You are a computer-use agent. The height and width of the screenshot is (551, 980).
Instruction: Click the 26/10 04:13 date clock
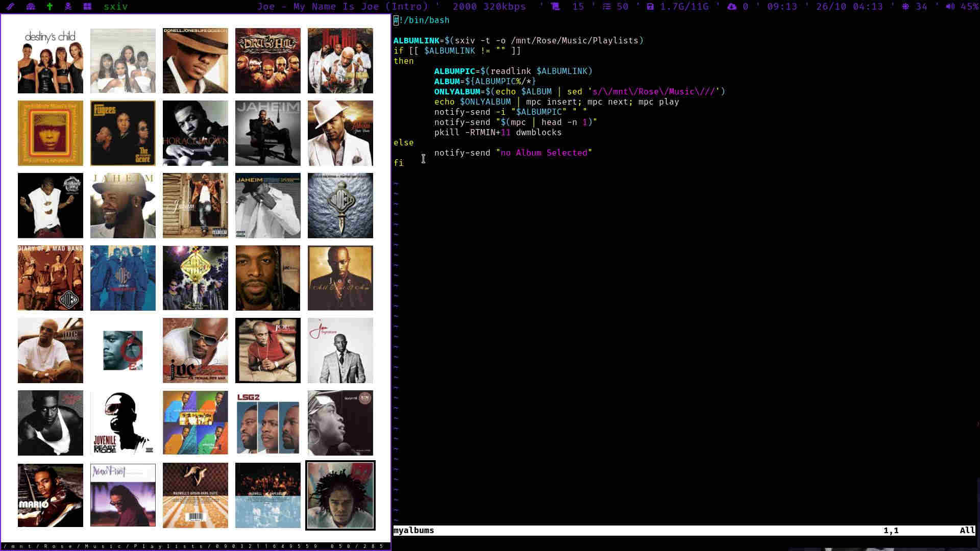coord(849,7)
